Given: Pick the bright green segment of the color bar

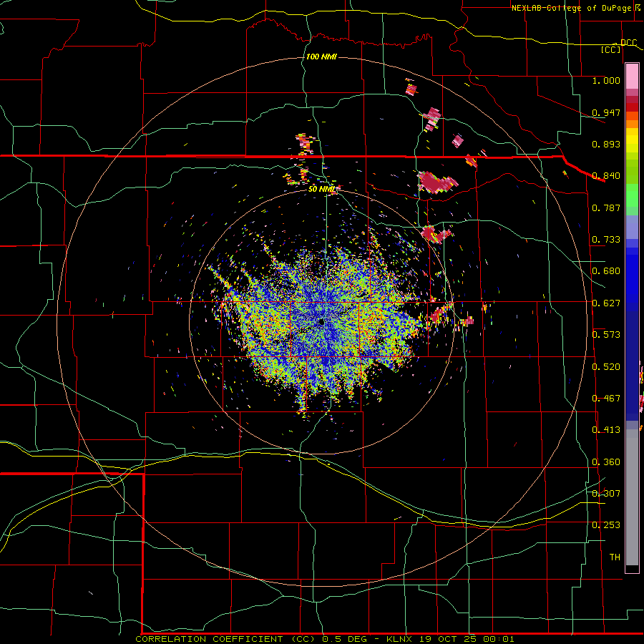Looking at the screenshot, I should (632, 195).
